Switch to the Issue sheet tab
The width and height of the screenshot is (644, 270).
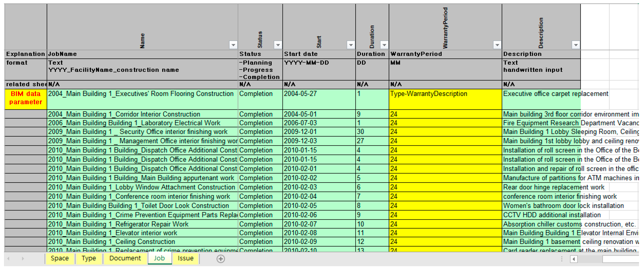pos(186,258)
